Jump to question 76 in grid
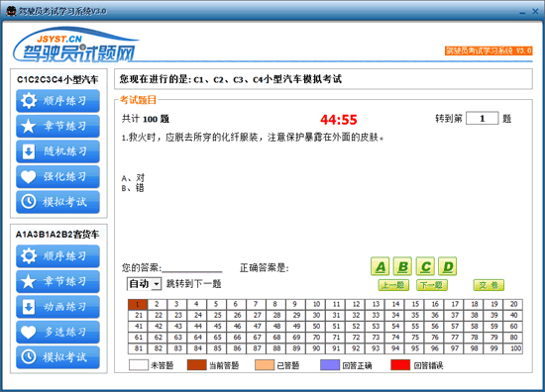The width and height of the screenshot is (545, 392). coord(434,338)
